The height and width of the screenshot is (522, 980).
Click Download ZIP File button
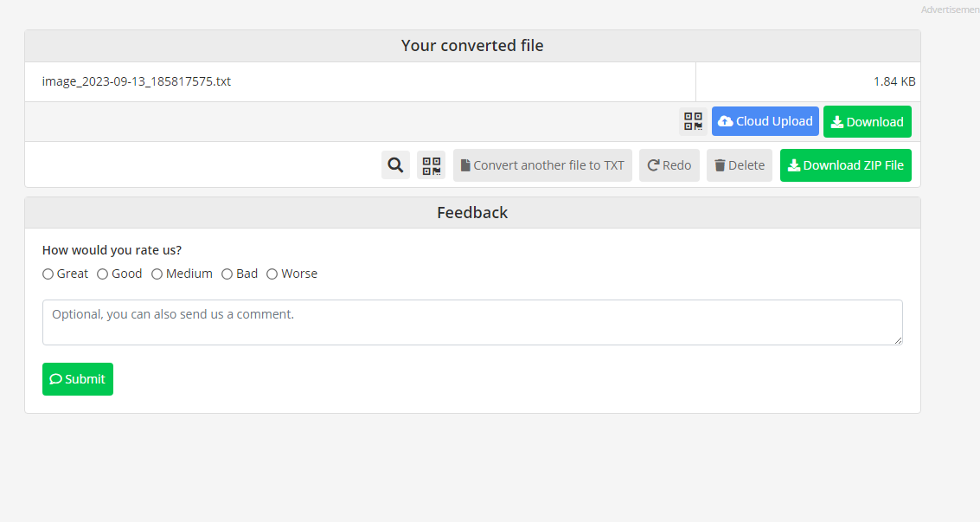[x=846, y=165]
